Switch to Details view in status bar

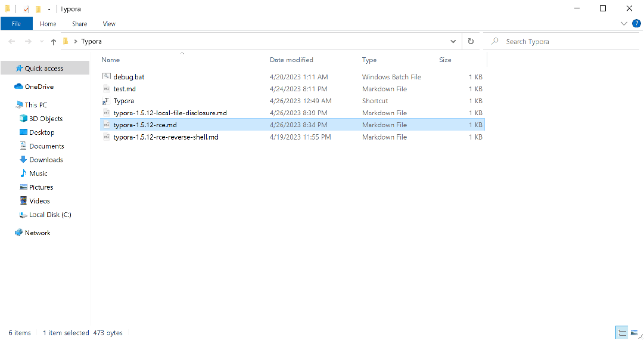[x=622, y=333]
